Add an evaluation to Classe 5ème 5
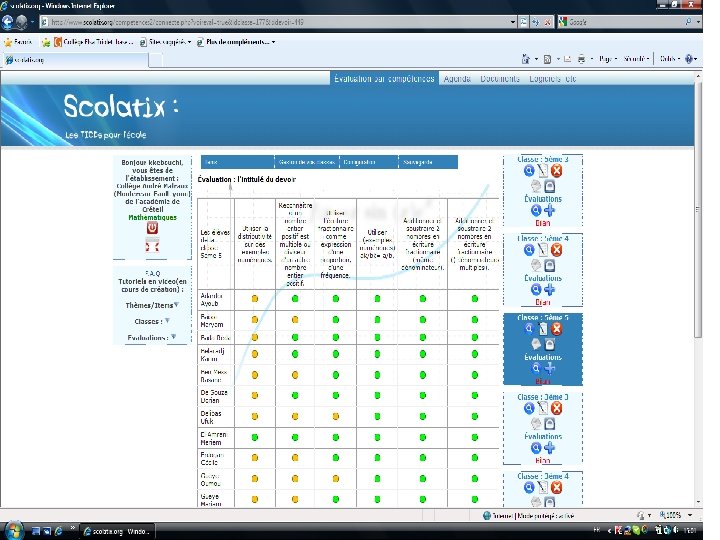720x540 pixels. [x=550, y=368]
